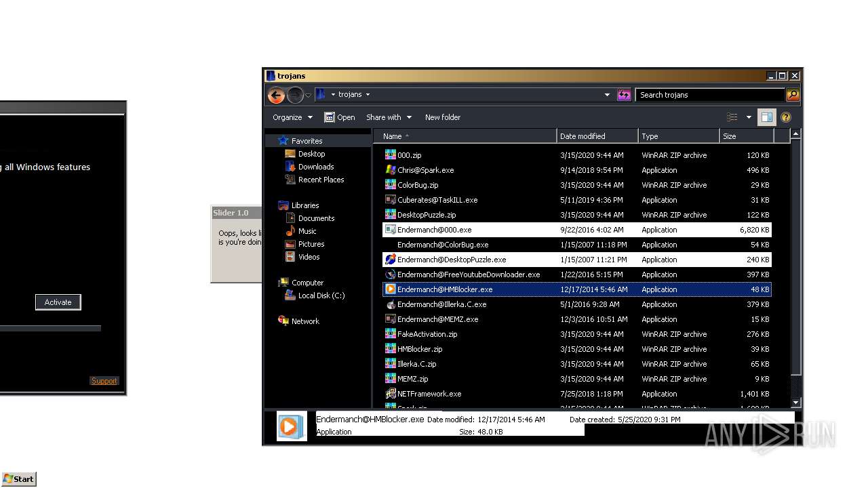The image size is (868, 488).
Task: Select Network in the navigation pane
Action: coord(304,321)
